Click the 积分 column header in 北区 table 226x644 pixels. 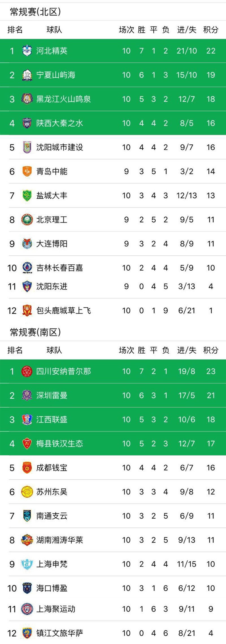[x=211, y=30]
